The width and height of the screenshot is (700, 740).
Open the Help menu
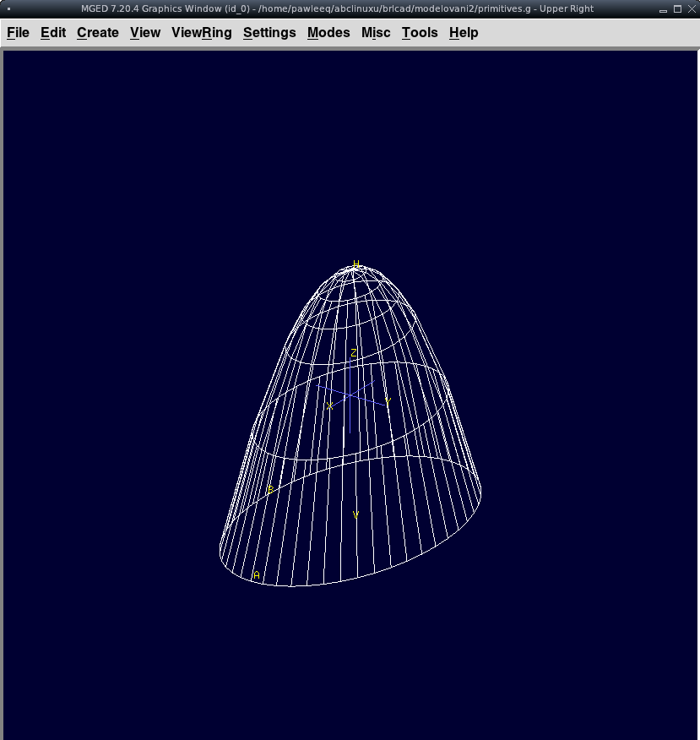pyautogui.click(x=464, y=33)
